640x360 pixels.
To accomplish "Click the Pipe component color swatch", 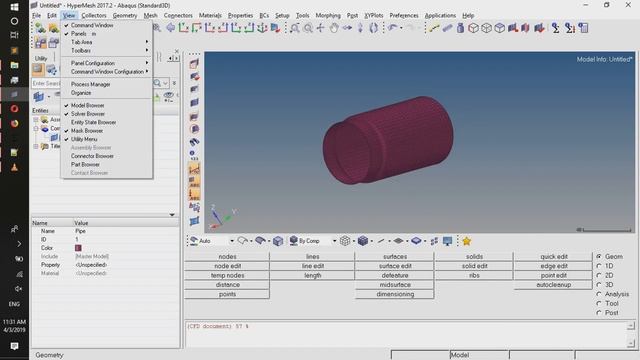I will click(x=78, y=248).
